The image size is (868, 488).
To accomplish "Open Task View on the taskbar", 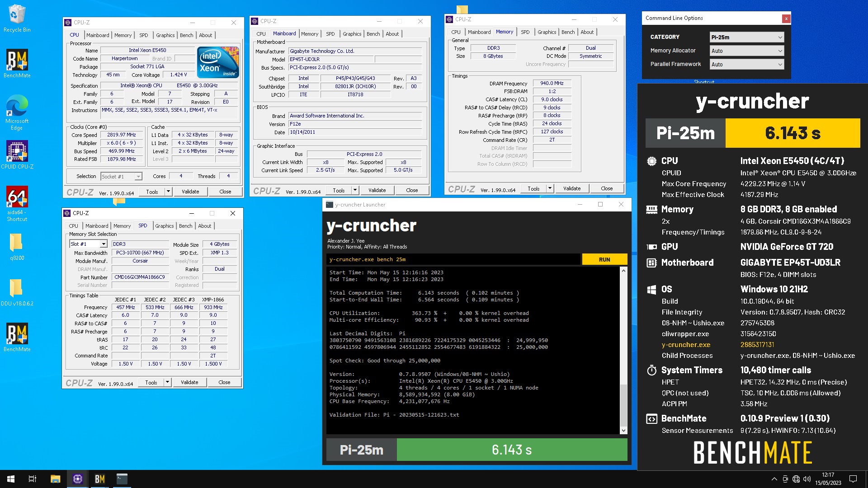I will 33,479.
